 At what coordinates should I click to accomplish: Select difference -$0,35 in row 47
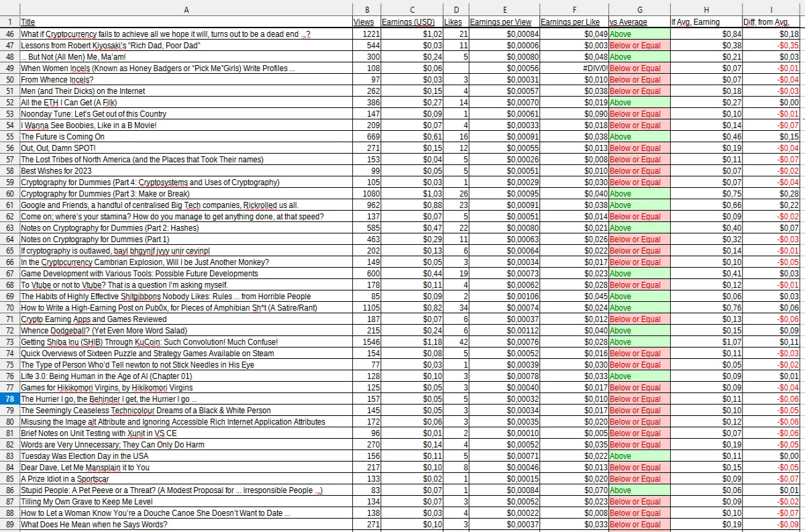771,45
